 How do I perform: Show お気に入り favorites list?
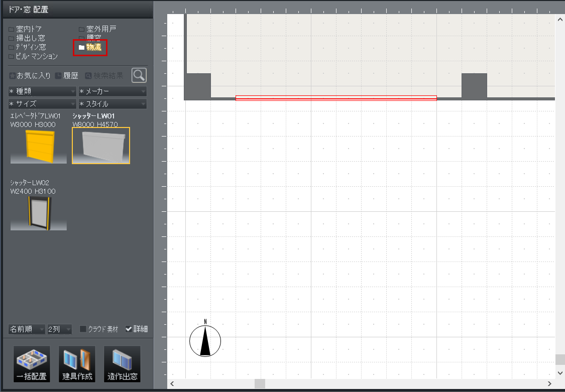[30, 76]
